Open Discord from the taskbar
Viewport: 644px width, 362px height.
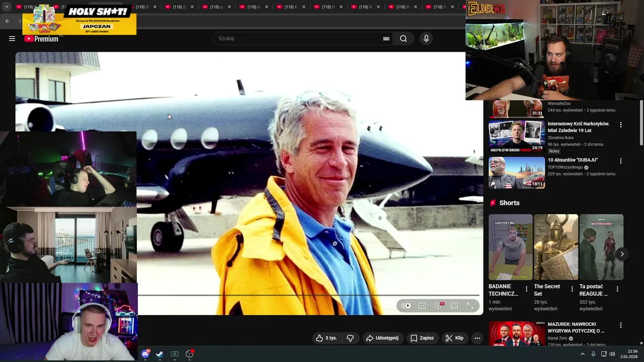[145, 354]
